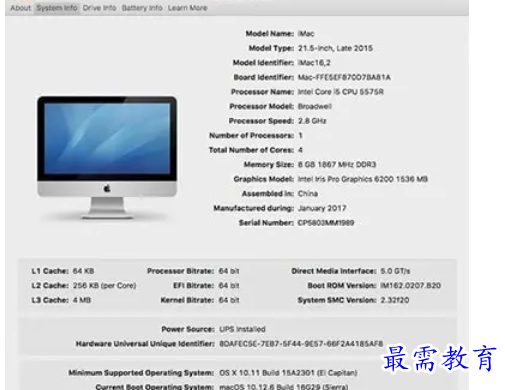505x390 pixels.
Task: Select processor speed 2.8 GHz
Action: pos(312,121)
